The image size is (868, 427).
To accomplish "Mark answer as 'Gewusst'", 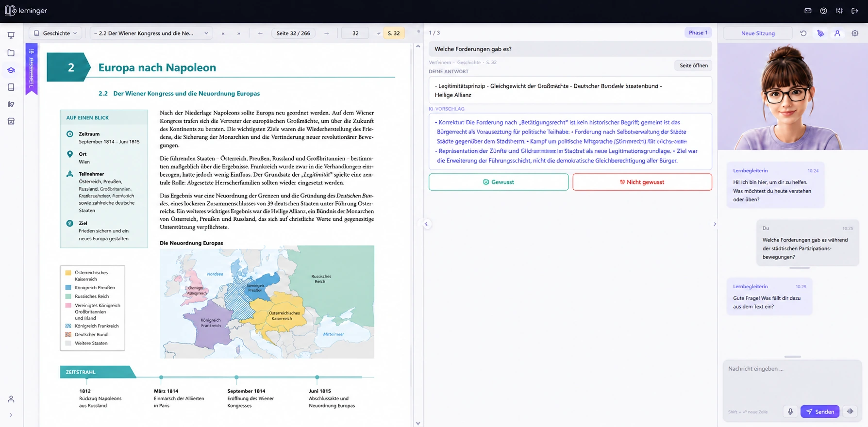I will [x=499, y=182].
